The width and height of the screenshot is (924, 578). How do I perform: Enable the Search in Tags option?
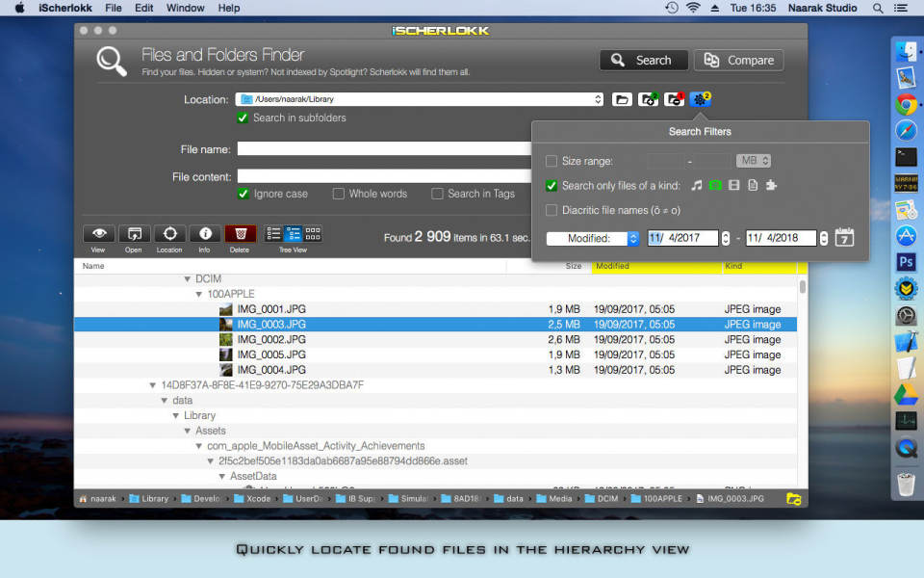click(x=437, y=194)
